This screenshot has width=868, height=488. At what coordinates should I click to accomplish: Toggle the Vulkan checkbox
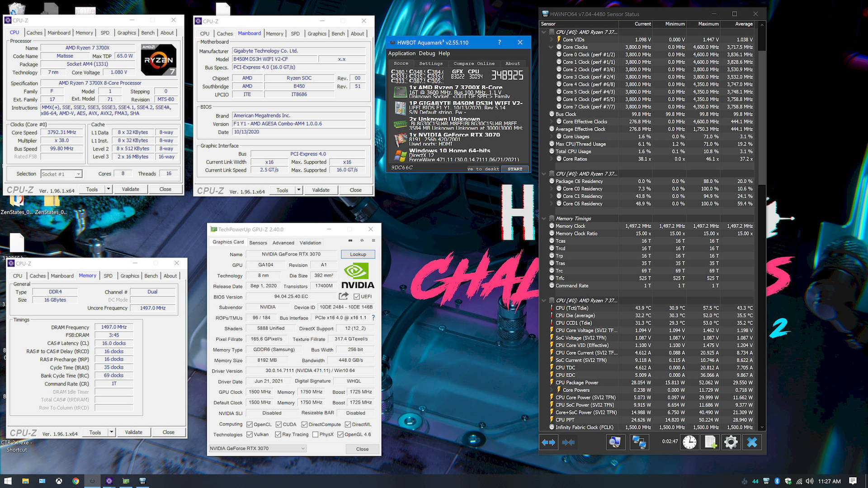click(x=250, y=434)
